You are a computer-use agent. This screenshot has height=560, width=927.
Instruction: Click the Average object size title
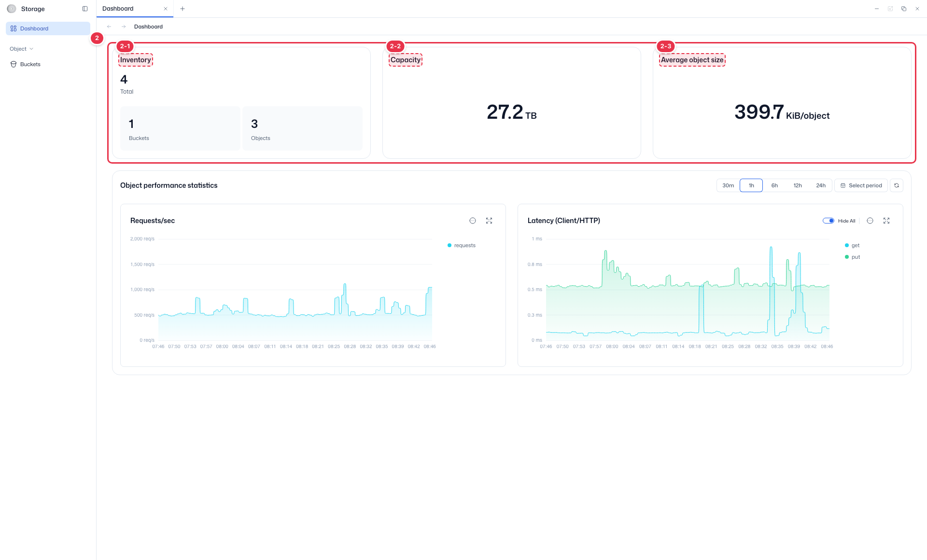pyautogui.click(x=692, y=60)
